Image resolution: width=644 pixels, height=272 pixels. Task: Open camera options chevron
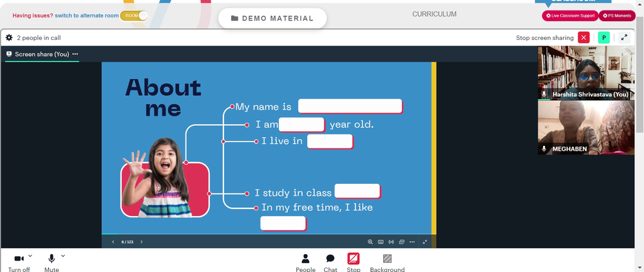(x=30, y=255)
